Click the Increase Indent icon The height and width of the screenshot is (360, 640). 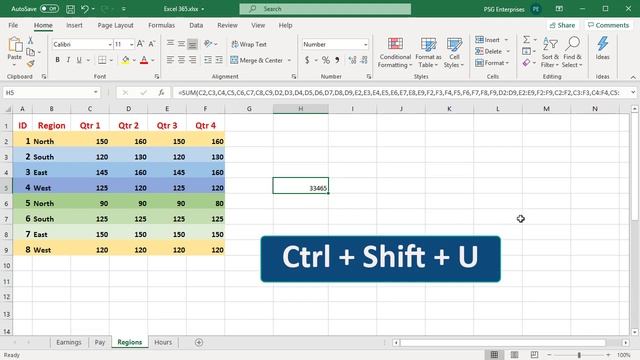219,60
